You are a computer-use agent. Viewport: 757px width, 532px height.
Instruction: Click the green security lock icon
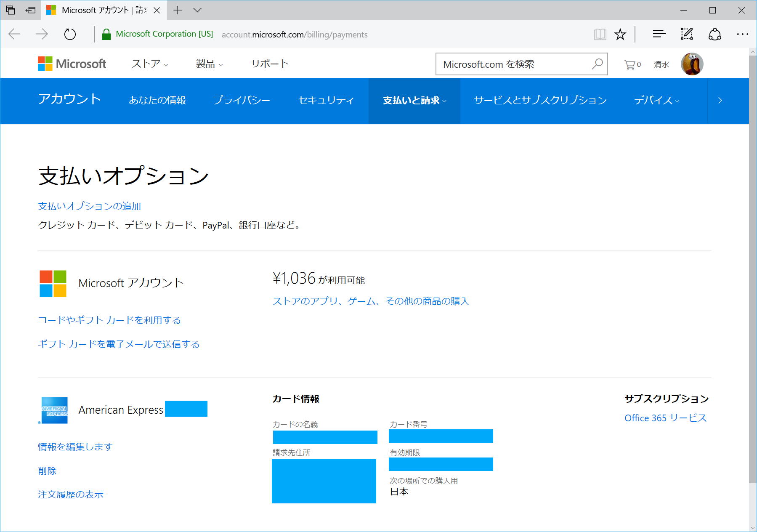click(x=106, y=34)
